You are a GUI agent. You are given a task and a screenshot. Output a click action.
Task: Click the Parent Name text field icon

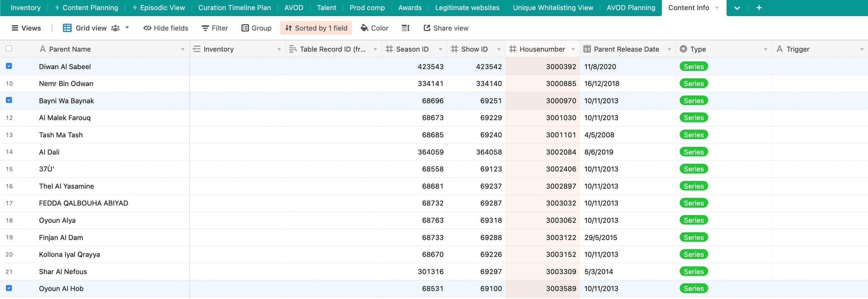[x=42, y=49]
